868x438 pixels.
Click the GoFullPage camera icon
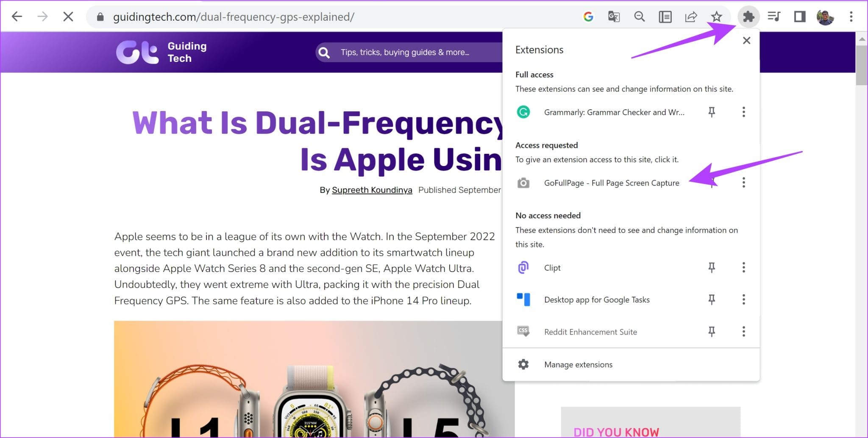523,183
